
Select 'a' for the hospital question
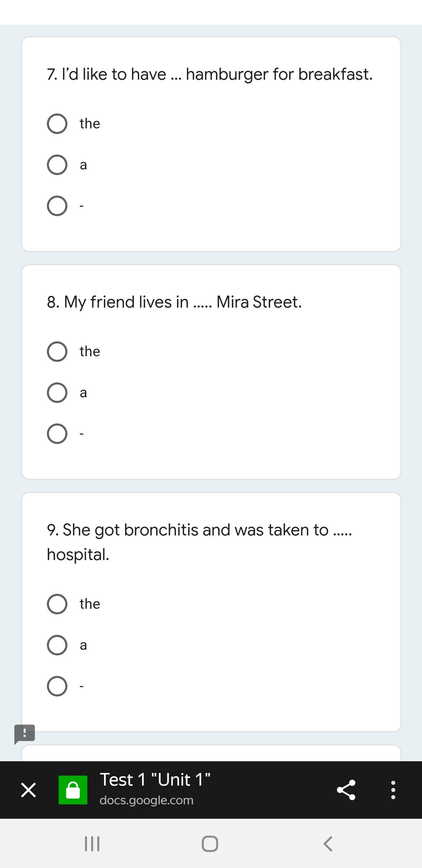[x=57, y=645]
